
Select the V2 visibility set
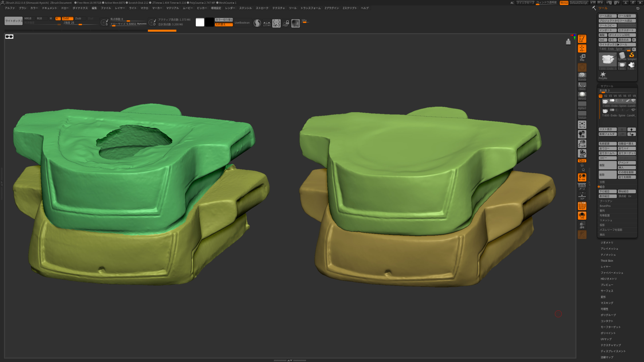605,96
